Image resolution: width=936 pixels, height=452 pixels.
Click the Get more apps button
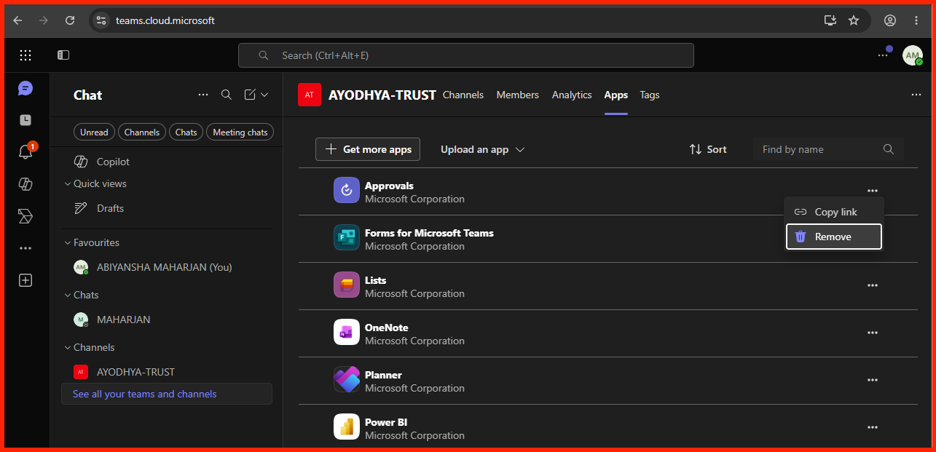point(368,150)
